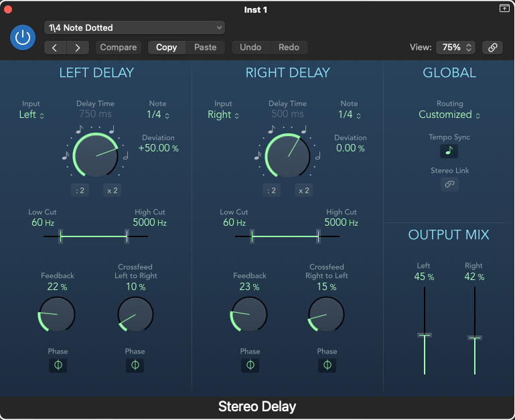This screenshot has width=515, height=420.
Task: Click the Left Delay 60 Hz Low Cut value
Action: 43,222
